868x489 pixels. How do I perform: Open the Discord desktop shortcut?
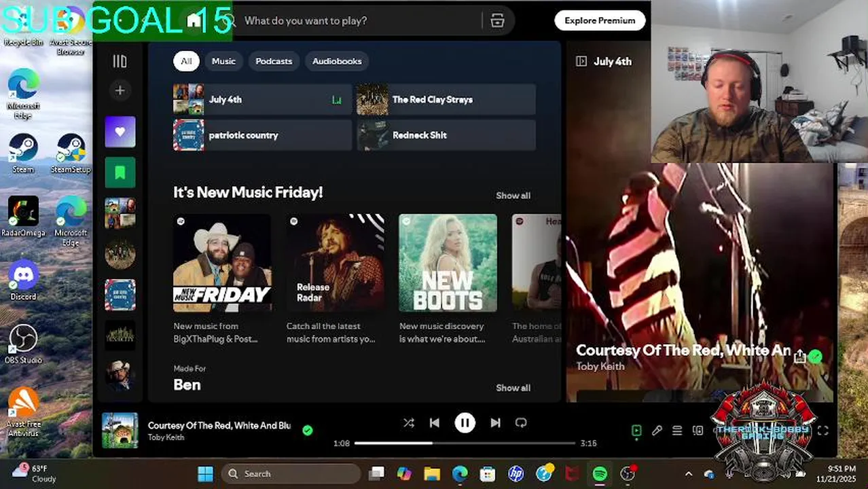coord(23,280)
